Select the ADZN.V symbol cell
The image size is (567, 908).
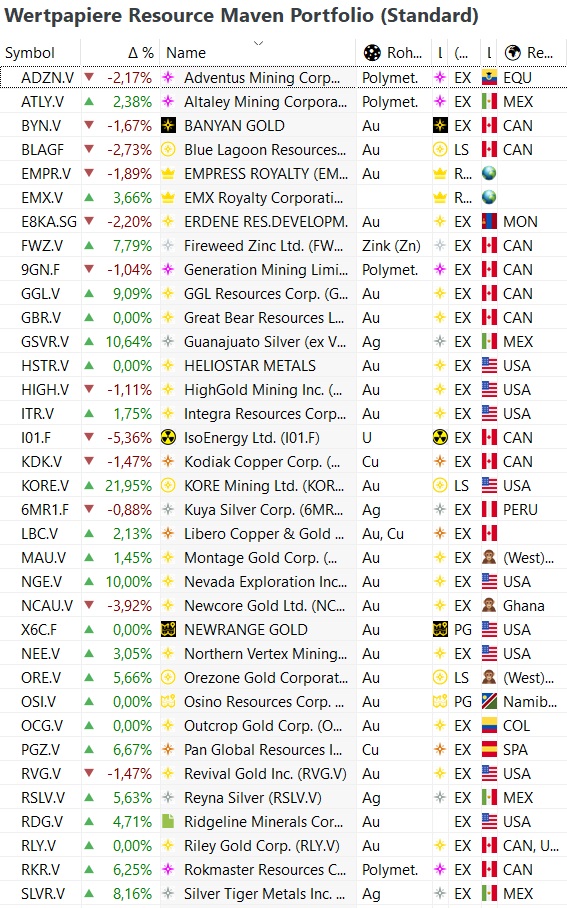tap(47, 78)
